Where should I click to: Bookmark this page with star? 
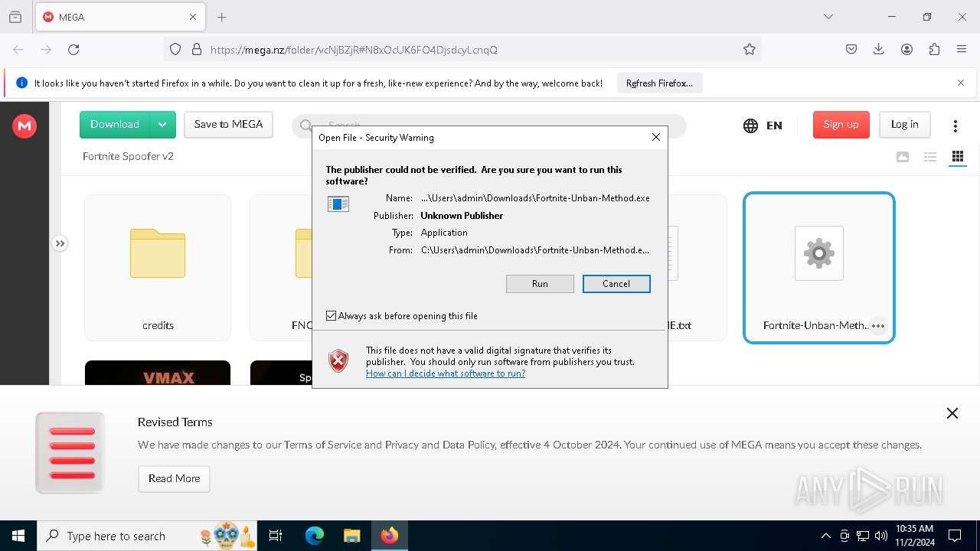tap(750, 50)
